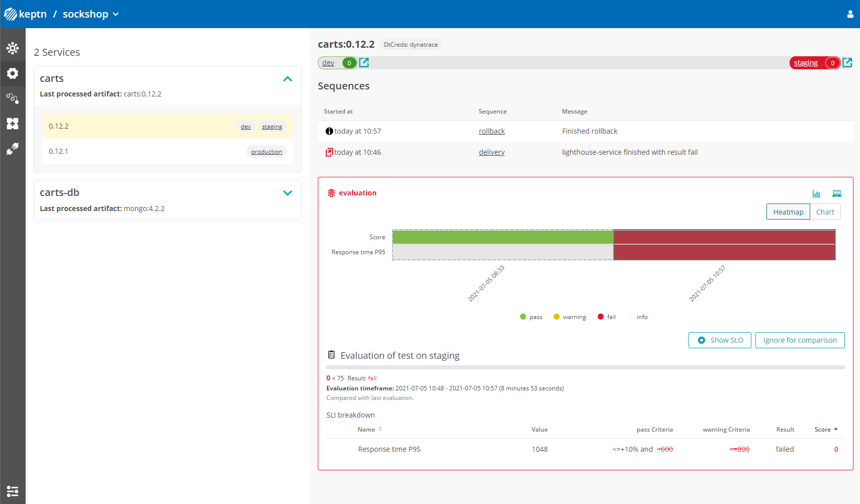The height and width of the screenshot is (504, 860).
Task: Select the dev stage pill in header
Action: (x=337, y=63)
